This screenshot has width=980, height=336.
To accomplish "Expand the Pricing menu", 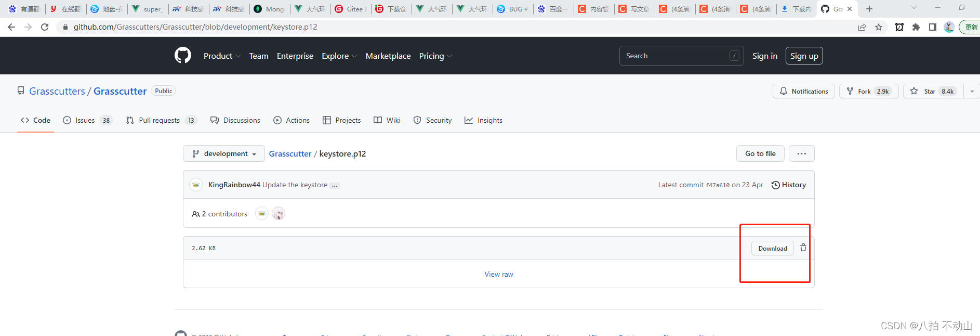I will click(435, 56).
